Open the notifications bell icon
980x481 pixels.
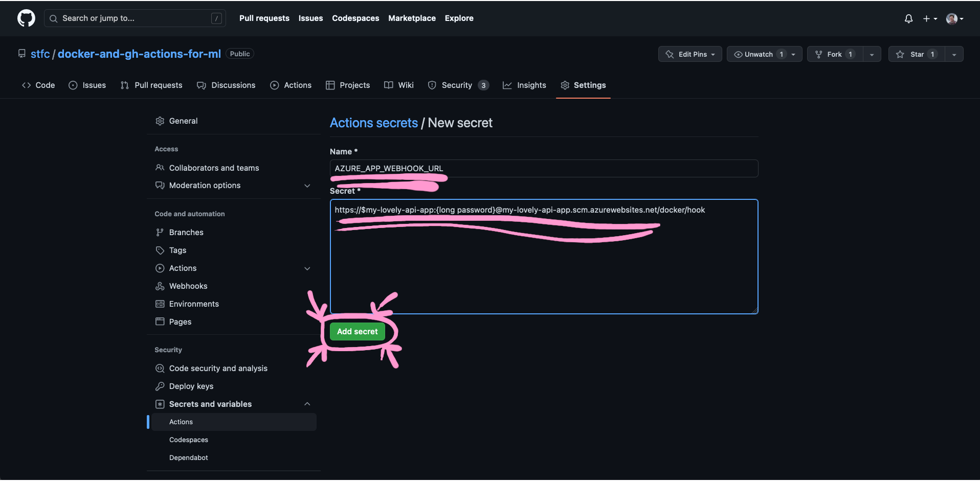[x=908, y=18]
